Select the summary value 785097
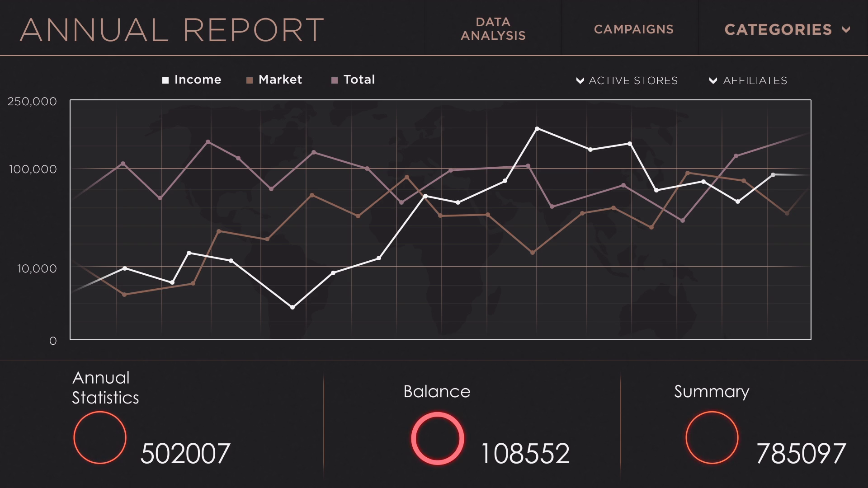The width and height of the screenshot is (868, 488). (801, 454)
